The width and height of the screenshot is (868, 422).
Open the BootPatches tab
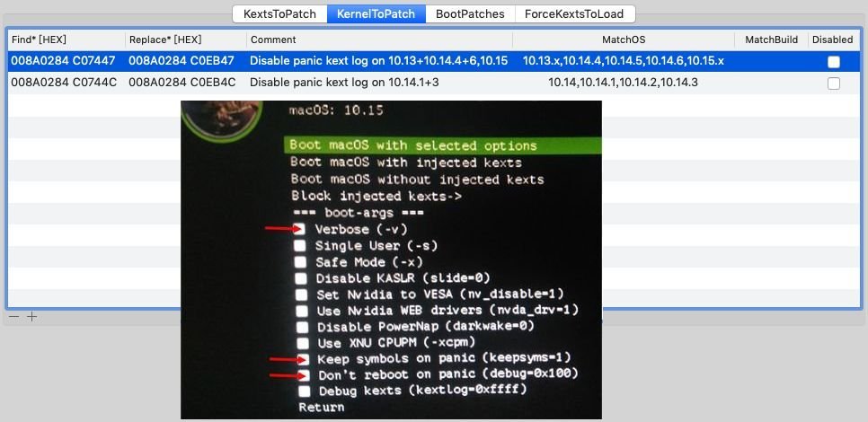pyautogui.click(x=470, y=13)
